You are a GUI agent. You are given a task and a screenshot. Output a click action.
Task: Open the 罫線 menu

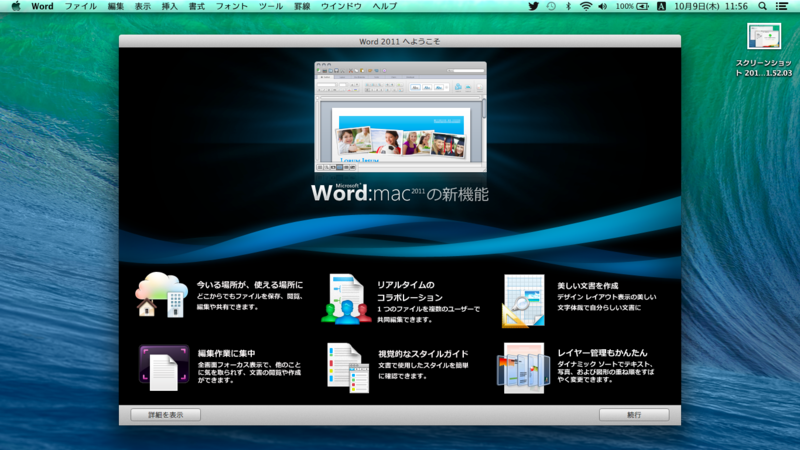302,6
